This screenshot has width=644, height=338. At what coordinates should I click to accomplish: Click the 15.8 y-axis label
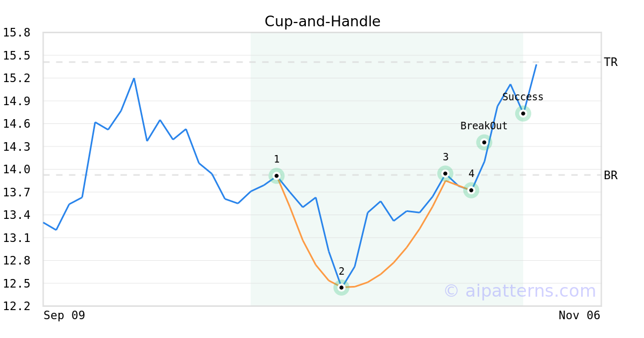pyautogui.click(x=16, y=33)
